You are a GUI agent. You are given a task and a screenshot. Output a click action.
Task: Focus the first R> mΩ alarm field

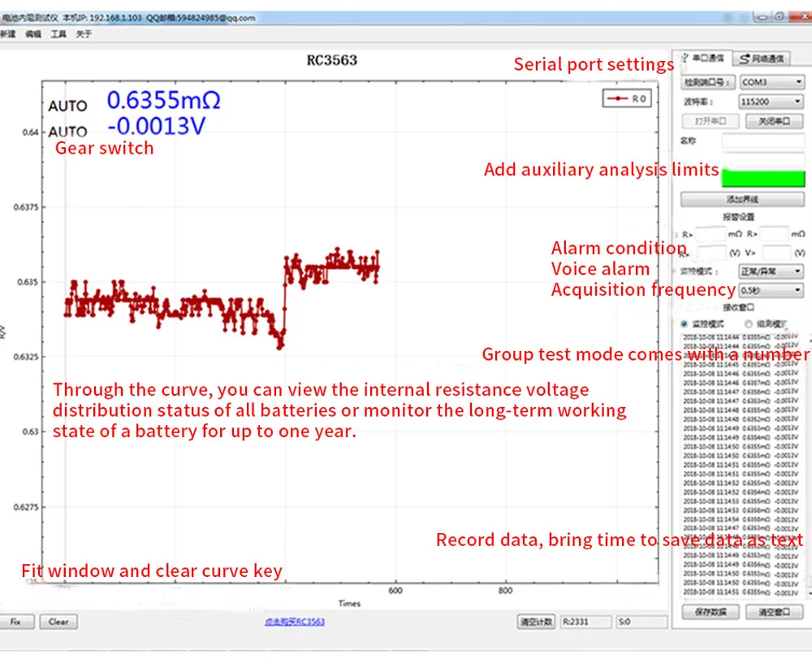(710, 234)
